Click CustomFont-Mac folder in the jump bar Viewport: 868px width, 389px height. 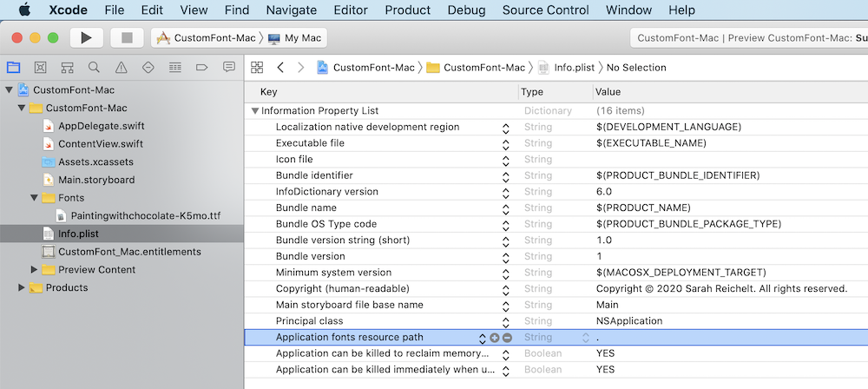click(476, 68)
